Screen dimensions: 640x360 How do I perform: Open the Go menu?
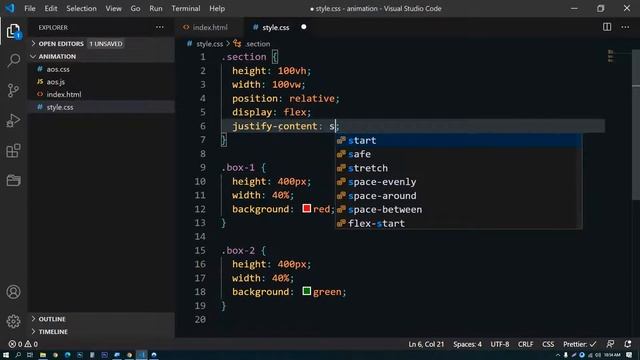coord(135,8)
